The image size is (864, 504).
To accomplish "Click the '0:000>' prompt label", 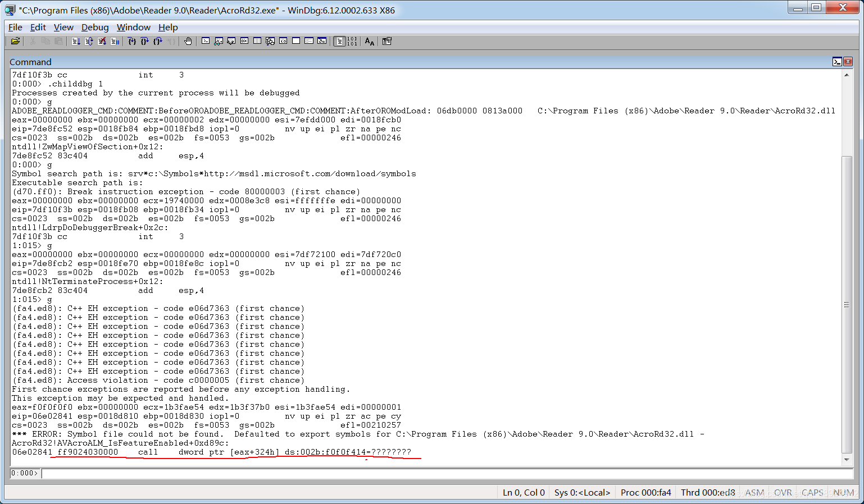I will [25, 473].
